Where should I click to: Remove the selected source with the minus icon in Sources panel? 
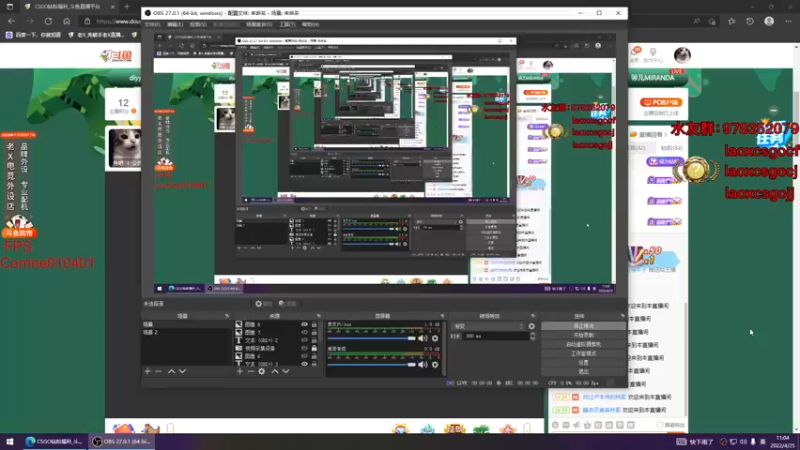[x=251, y=371]
